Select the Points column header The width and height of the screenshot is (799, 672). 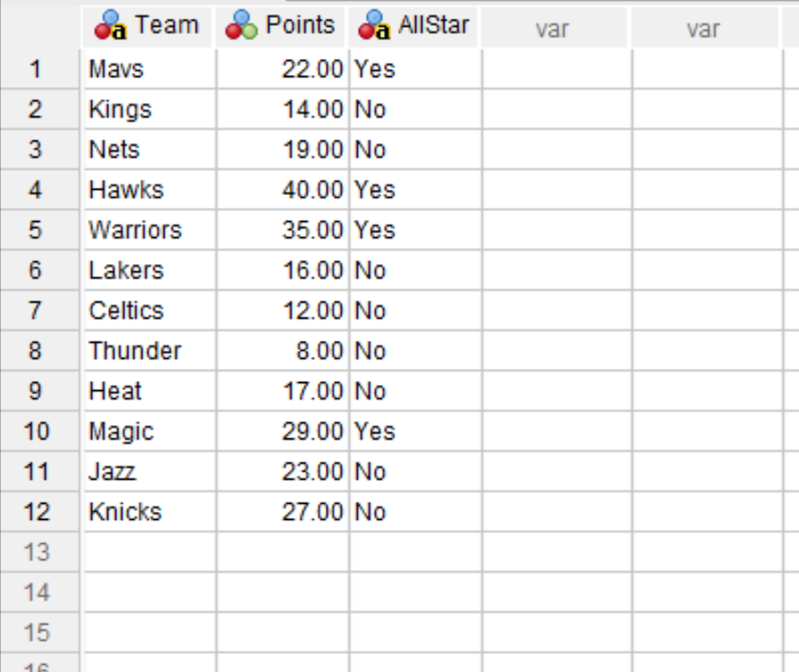280,28
